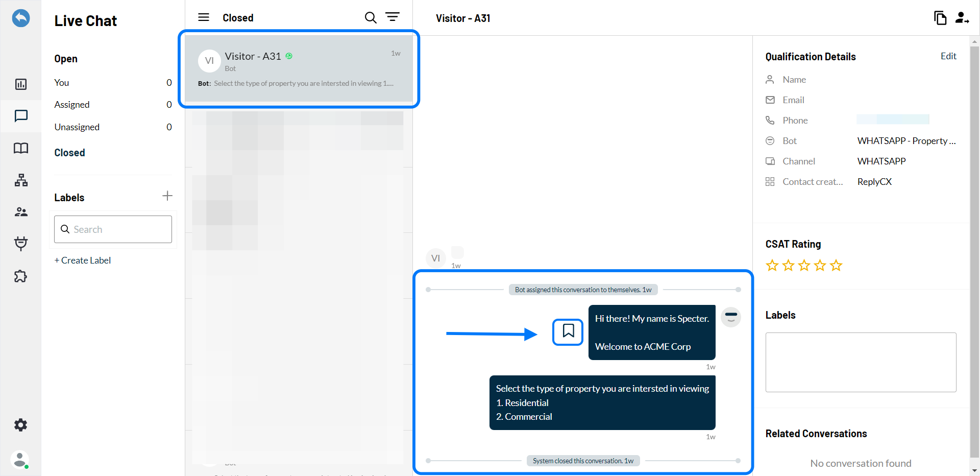The image size is (980, 476).
Task: Select the Unassigned conversations list
Action: [x=77, y=127]
